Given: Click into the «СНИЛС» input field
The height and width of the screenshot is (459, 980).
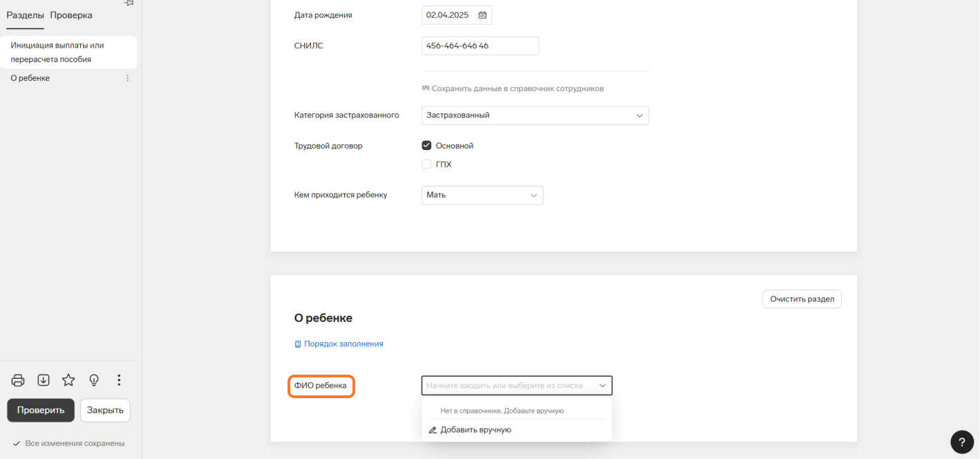Looking at the screenshot, I should pyautogui.click(x=480, y=46).
